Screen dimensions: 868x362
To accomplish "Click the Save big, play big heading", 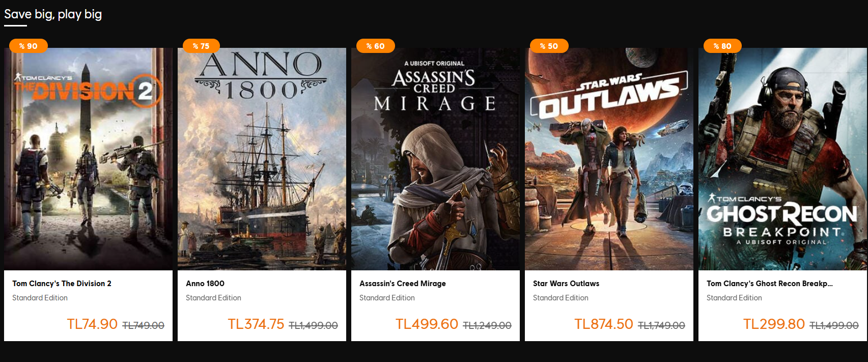I will [53, 14].
